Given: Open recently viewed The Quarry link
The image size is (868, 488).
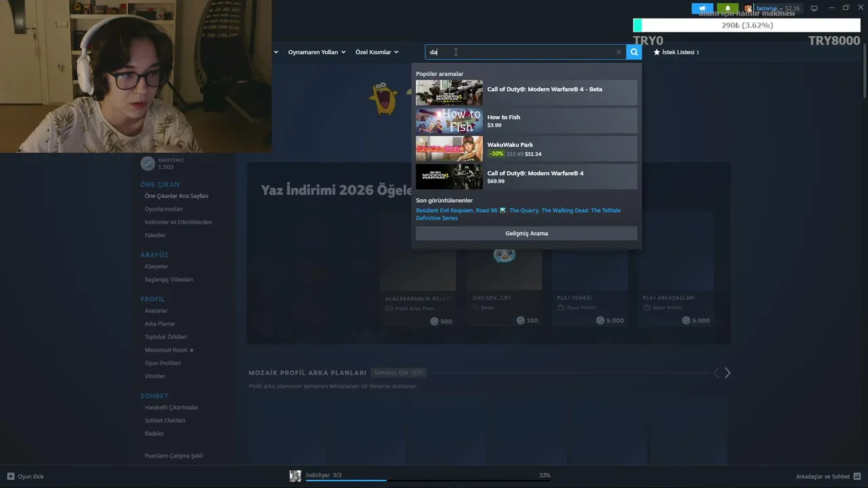Looking at the screenshot, I should [x=524, y=210].
